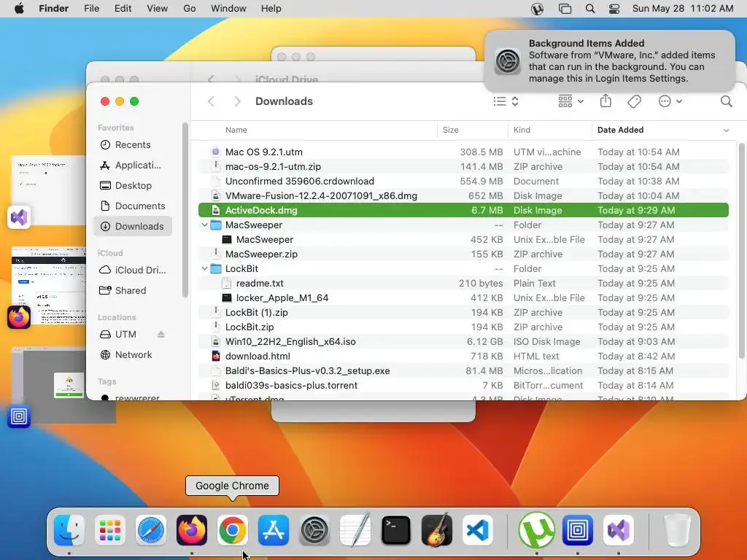
Task: Open the App Store dock icon
Action: pos(274,529)
